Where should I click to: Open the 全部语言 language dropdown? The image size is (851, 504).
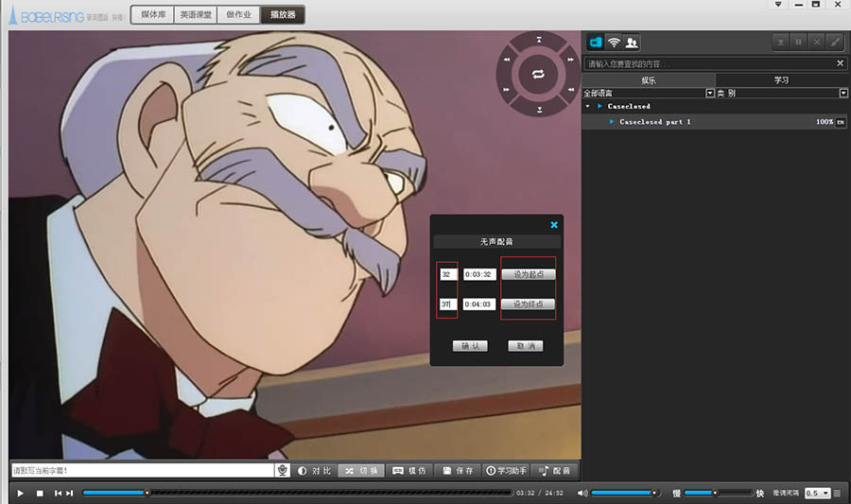tap(710, 93)
